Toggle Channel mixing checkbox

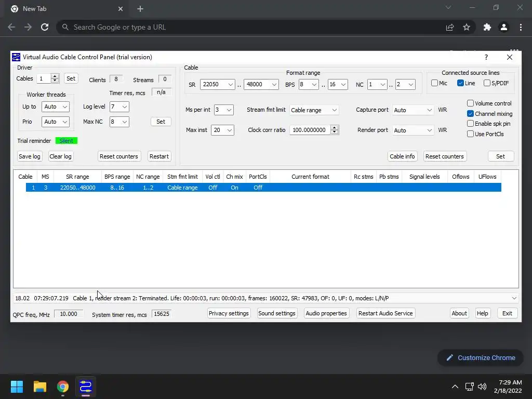[x=470, y=113]
